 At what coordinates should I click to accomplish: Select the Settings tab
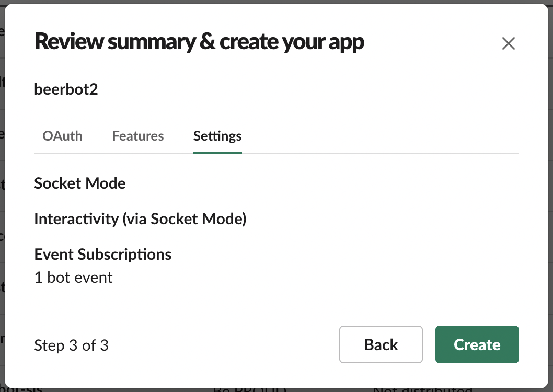(217, 136)
